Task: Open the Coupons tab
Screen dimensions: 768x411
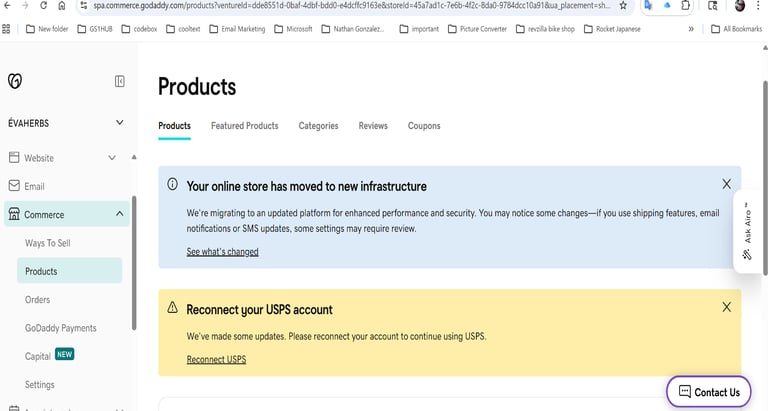Action: point(424,126)
